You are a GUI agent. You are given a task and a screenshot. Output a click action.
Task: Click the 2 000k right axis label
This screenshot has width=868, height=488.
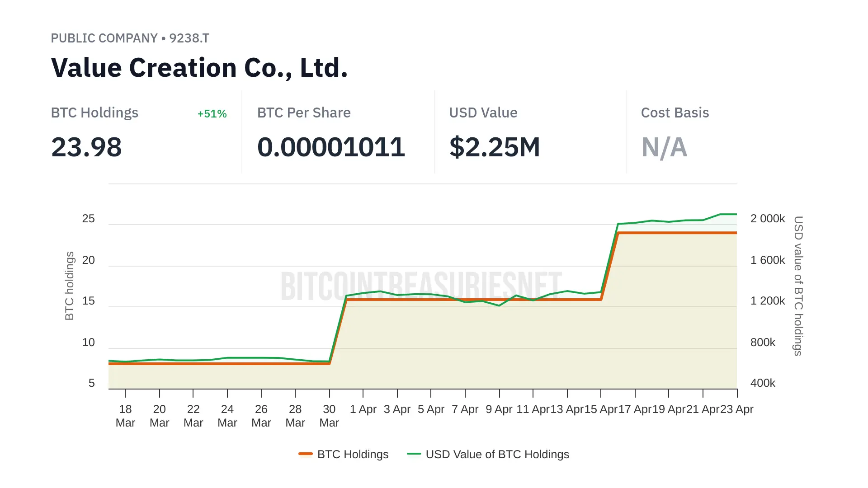click(767, 219)
